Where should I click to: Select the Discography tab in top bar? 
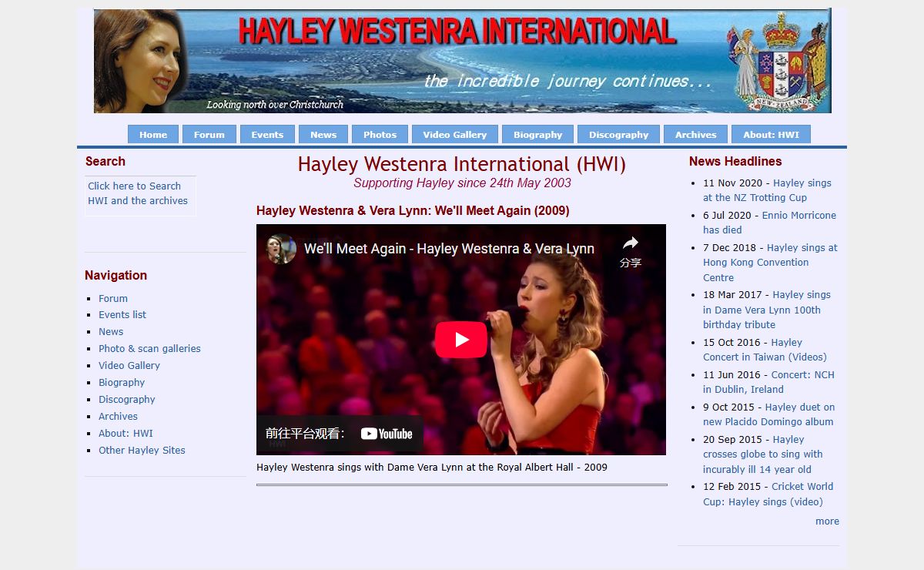(619, 134)
